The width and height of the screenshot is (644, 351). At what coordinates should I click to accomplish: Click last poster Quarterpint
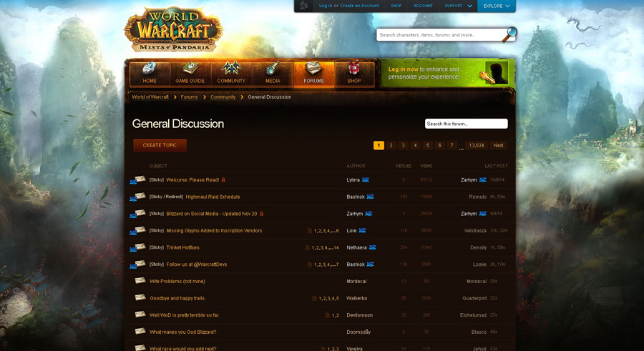point(474,298)
